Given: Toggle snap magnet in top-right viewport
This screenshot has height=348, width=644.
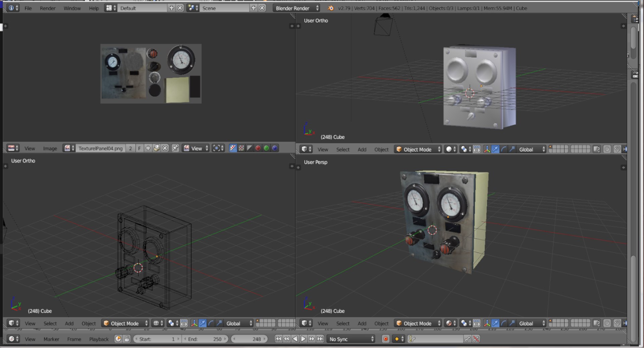Looking at the screenshot, I should (x=617, y=149).
